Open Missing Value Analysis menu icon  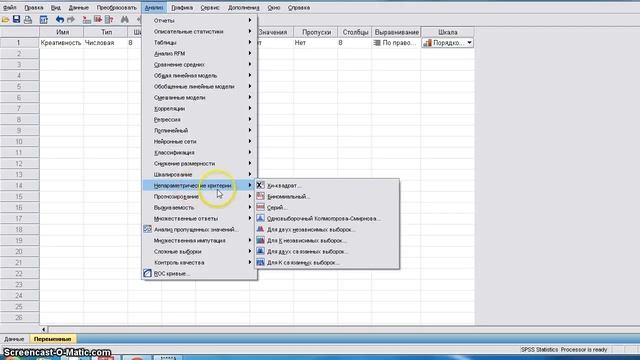147,229
